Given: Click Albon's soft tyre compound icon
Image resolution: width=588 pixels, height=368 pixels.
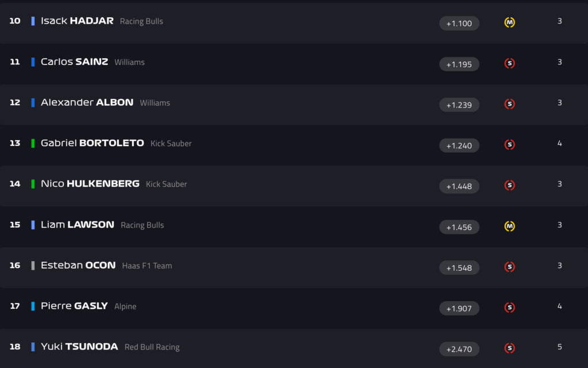Looking at the screenshot, I should (509, 104).
